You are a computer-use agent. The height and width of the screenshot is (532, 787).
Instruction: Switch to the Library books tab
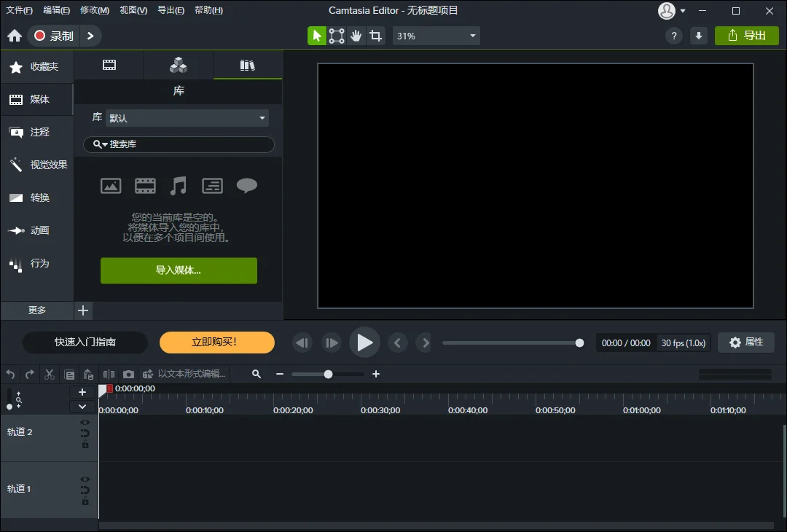pyautogui.click(x=248, y=65)
